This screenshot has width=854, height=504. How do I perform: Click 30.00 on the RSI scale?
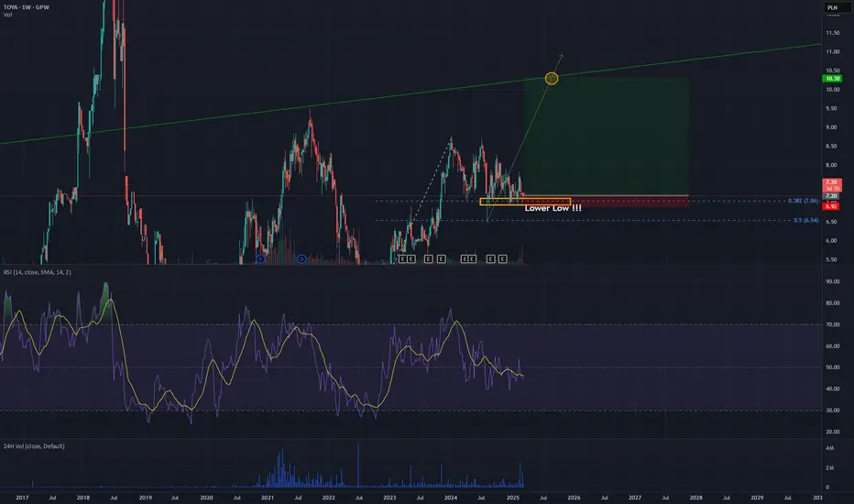click(833, 411)
